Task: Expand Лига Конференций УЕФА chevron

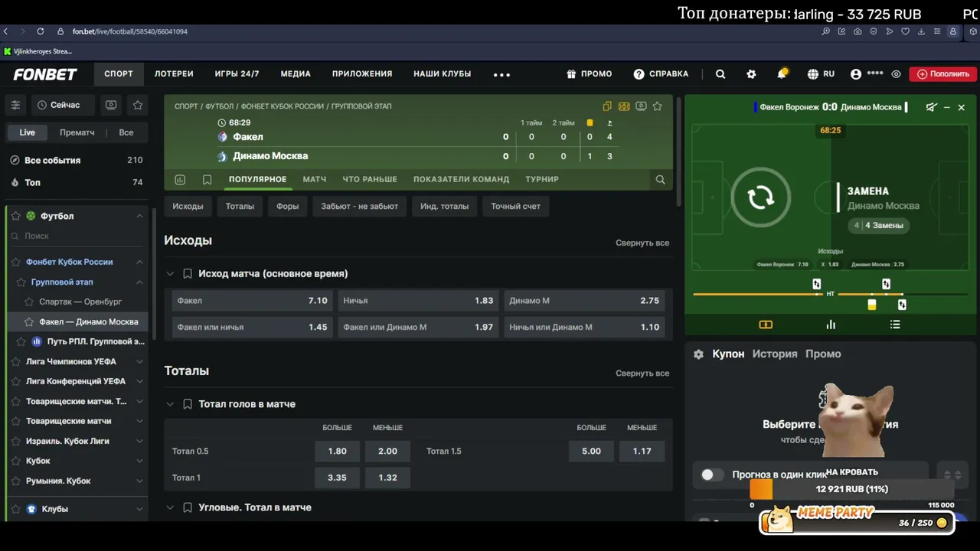Action: [x=139, y=381]
